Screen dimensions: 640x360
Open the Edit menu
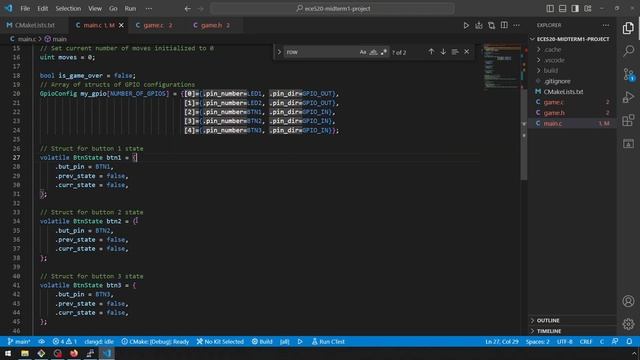point(42,9)
